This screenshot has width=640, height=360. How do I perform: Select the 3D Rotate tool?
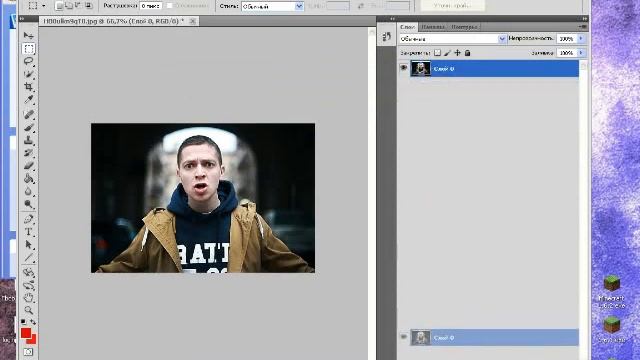(x=28, y=272)
